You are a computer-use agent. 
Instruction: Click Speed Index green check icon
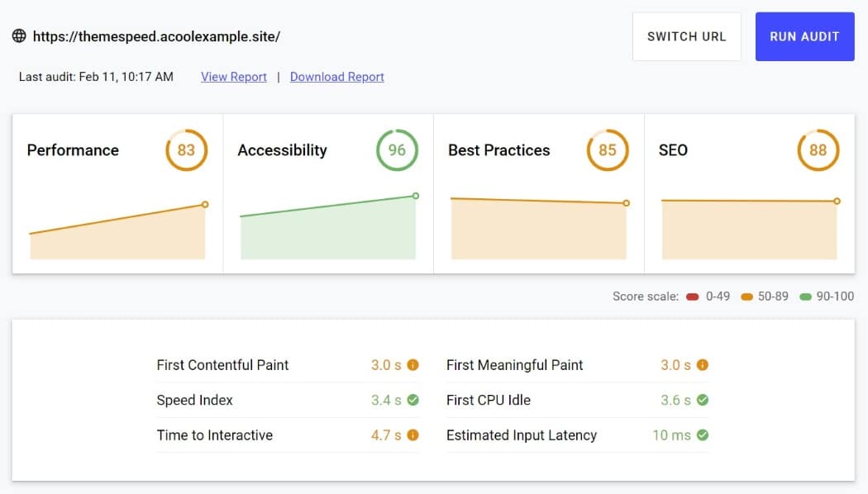[413, 400]
